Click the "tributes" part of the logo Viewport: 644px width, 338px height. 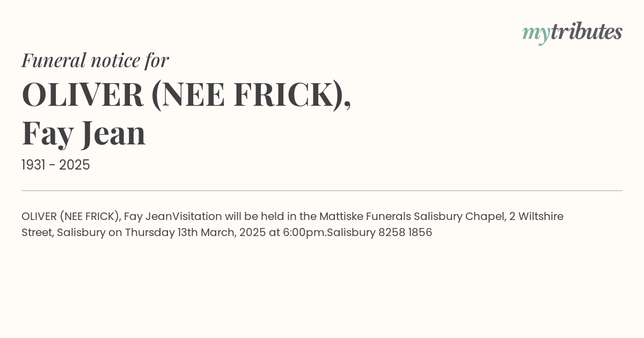tap(587, 32)
